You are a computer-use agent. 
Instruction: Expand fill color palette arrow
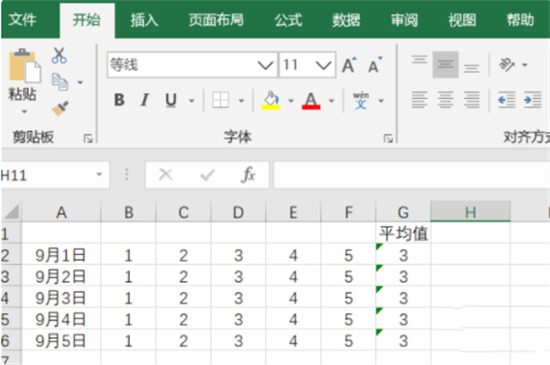click(x=291, y=101)
